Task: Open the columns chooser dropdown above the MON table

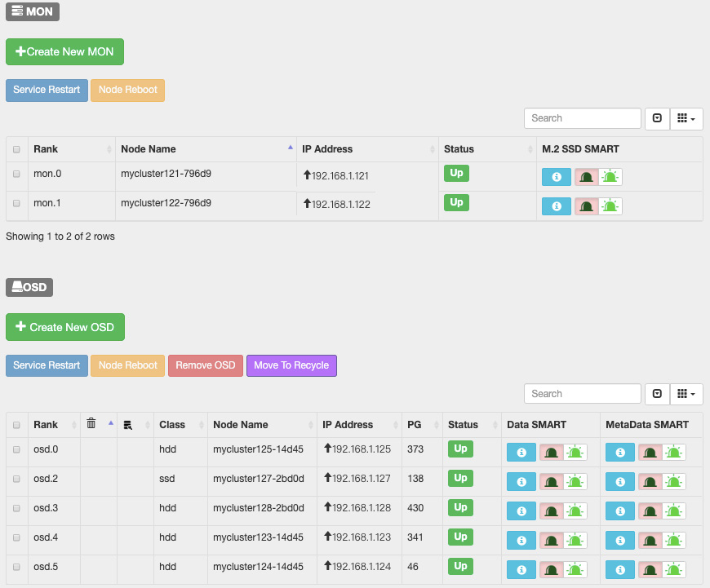Action: click(x=686, y=118)
